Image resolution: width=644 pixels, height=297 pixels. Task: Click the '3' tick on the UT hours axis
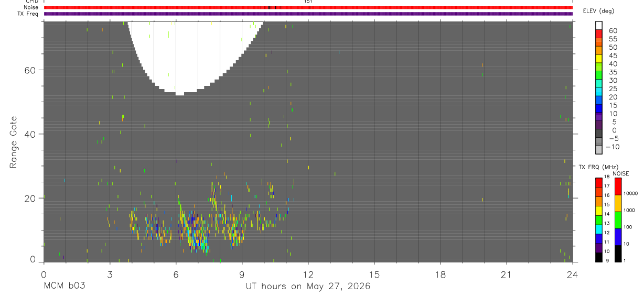110,274
